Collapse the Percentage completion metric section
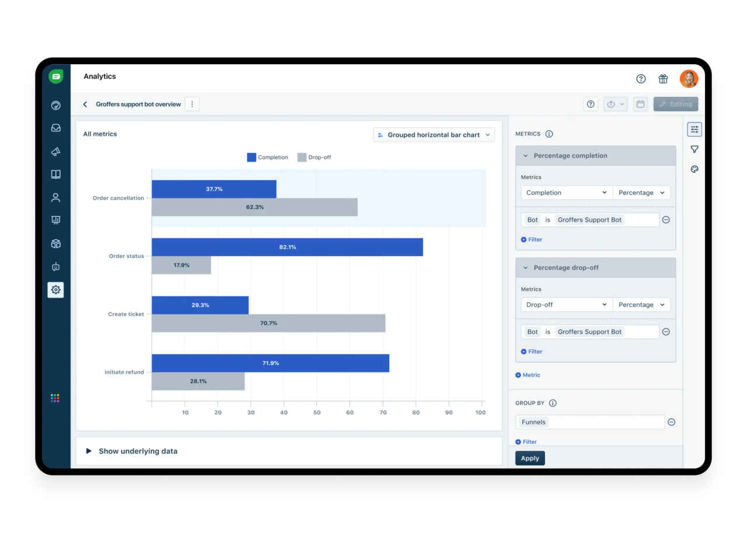 point(525,155)
